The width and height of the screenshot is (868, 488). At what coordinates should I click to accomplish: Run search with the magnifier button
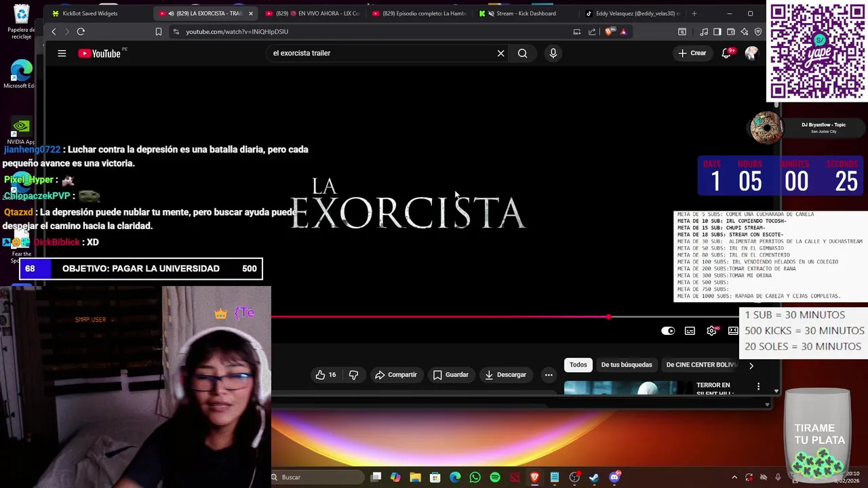coord(522,53)
